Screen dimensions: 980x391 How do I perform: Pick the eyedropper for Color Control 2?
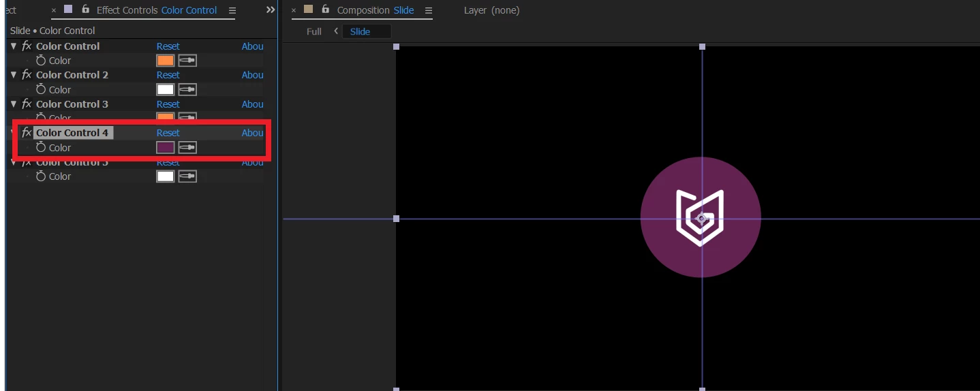point(187,89)
